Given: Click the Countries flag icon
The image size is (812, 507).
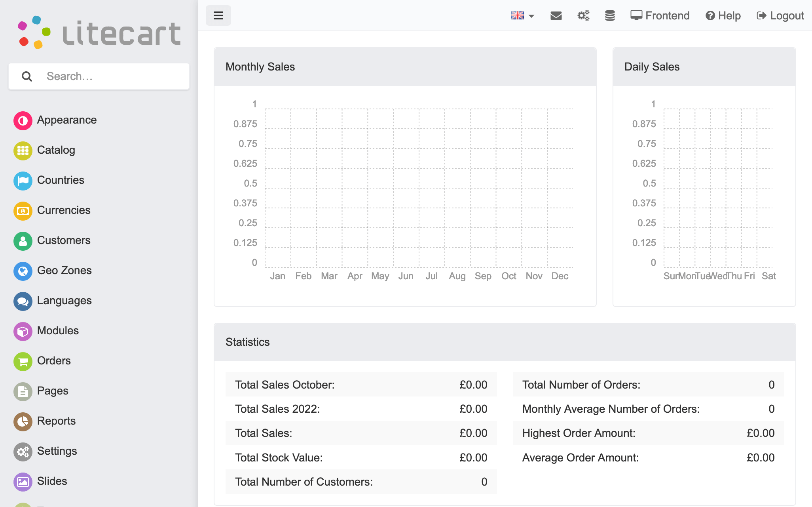Looking at the screenshot, I should tap(23, 181).
